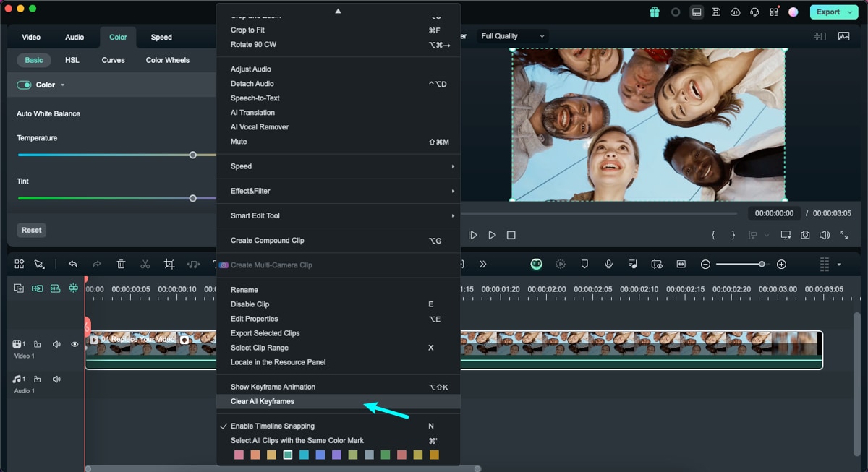Save project with the floppy disk icon

(715, 12)
